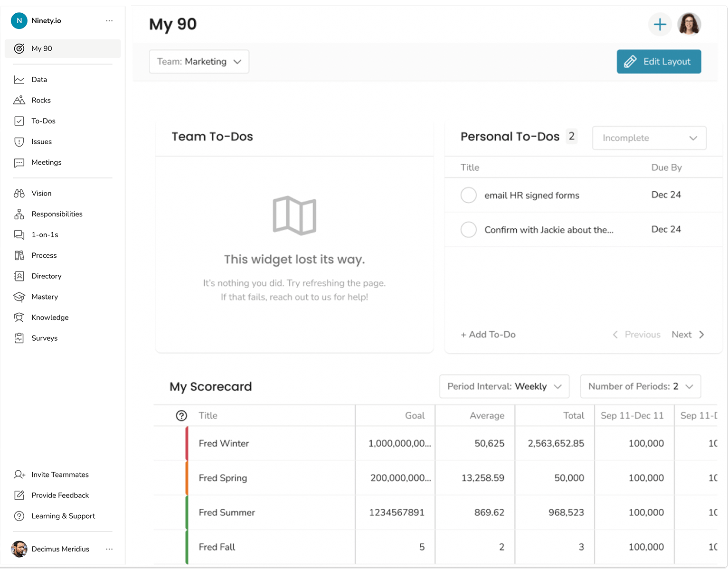The height and width of the screenshot is (569, 728).
Task: Click the Learning & Support question icon
Action: point(19,516)
